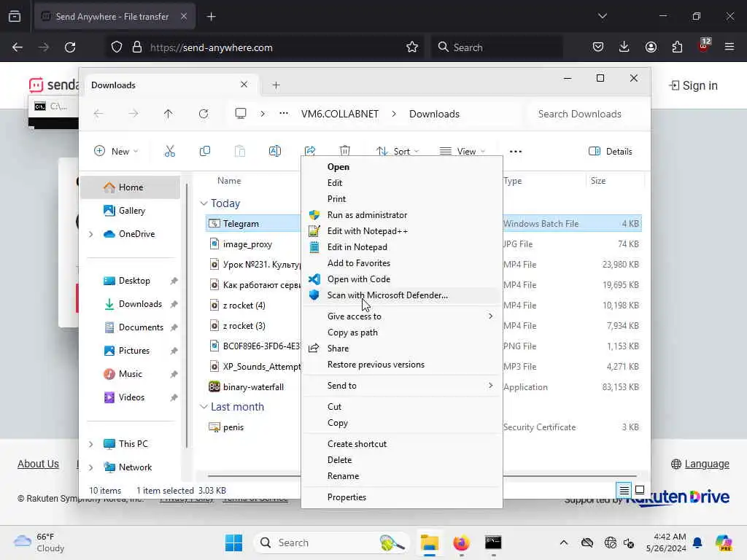The height and width of the screenshot is (560, 747).
Task: Select the binary-waterfall file
Action: coord(253,387)
